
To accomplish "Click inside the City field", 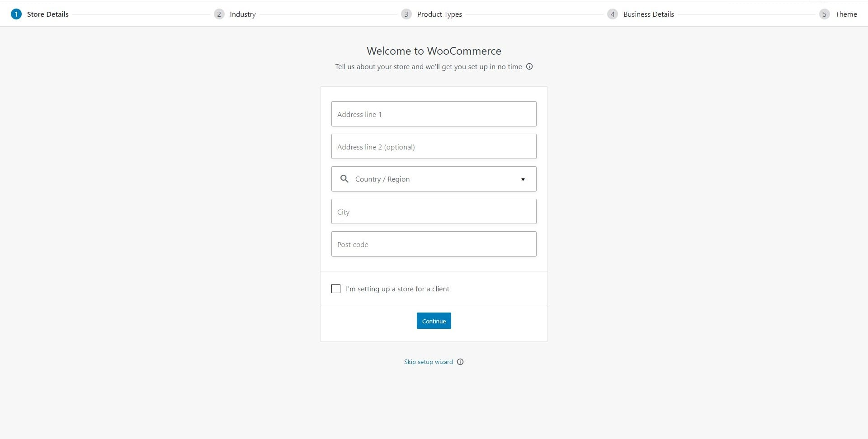I will coord(434,211).
